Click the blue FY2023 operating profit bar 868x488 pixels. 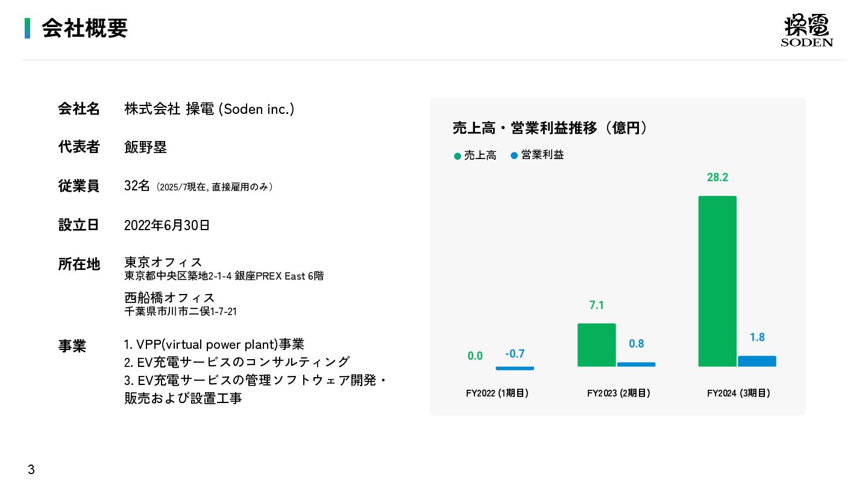pyautogui.click(x=637, y=364)
